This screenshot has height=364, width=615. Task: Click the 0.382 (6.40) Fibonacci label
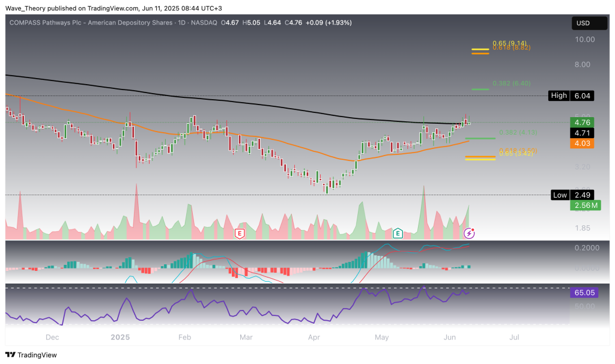click(x=512, y=83)
